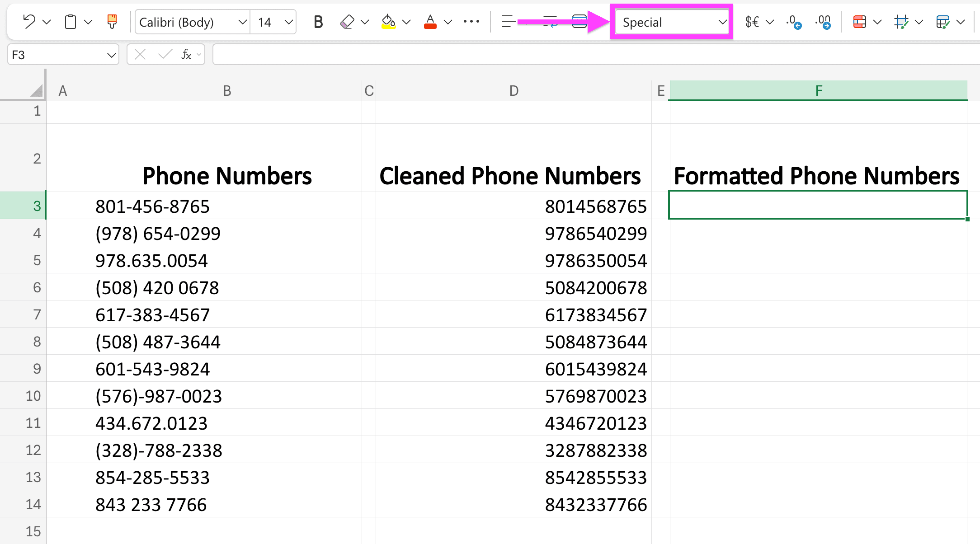Apply yellow fill color to the cell
Viewport: 980px width, 544px height.
(x=388, y=21)
